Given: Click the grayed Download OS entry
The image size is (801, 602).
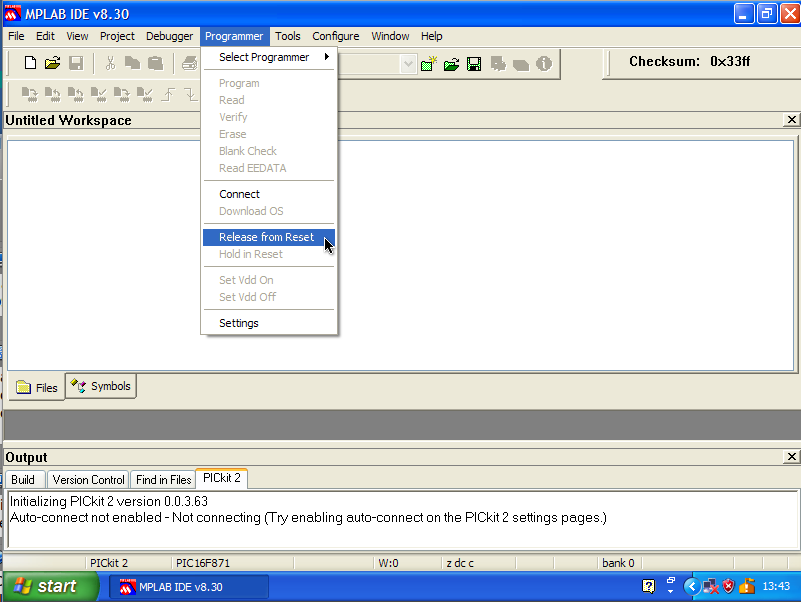Looking at the screenshot, I should 269,211.
